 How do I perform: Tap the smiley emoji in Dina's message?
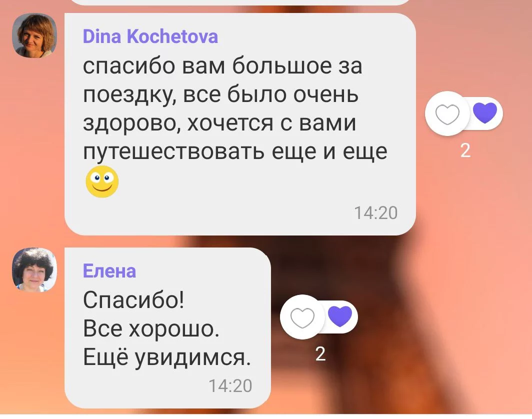[x=102, y=181]
